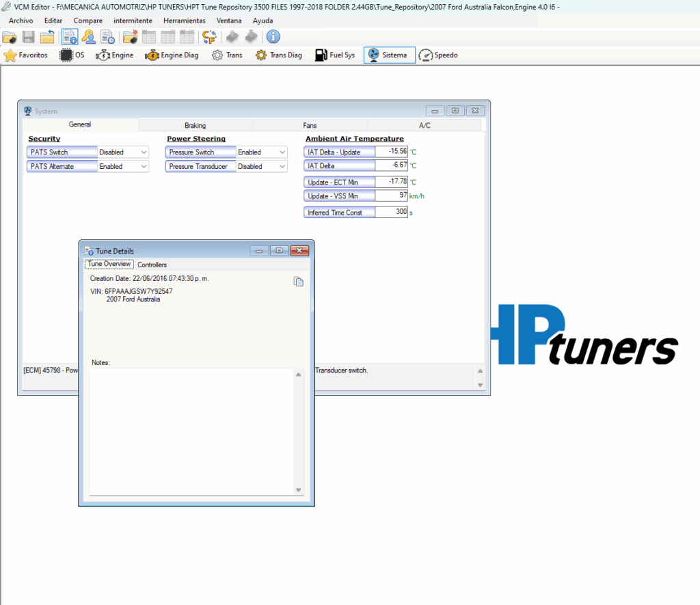Click inside the Notes text area

pos(191,432)
